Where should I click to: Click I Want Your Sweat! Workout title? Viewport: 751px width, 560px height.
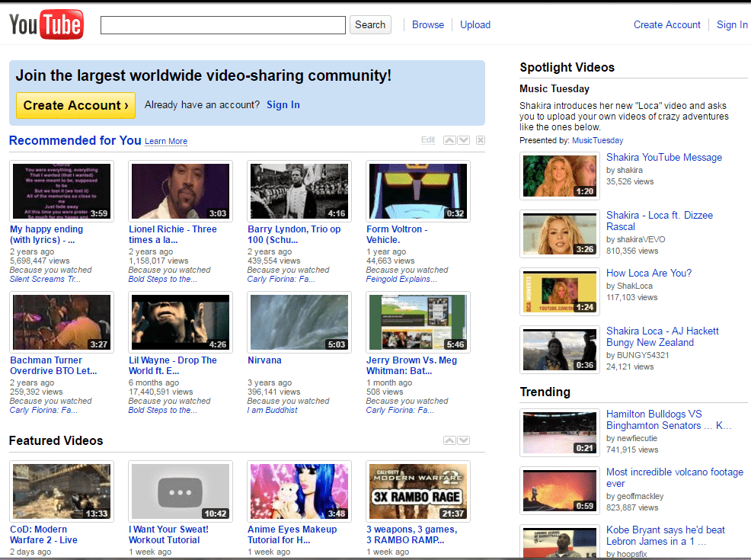pyautogui.click(x=168, y=535)
